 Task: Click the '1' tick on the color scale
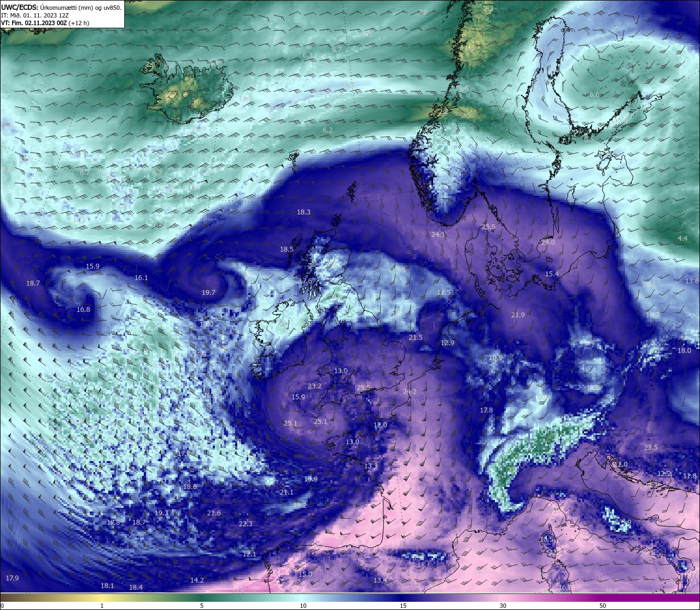pyautogui.click(x=102, y=606)
